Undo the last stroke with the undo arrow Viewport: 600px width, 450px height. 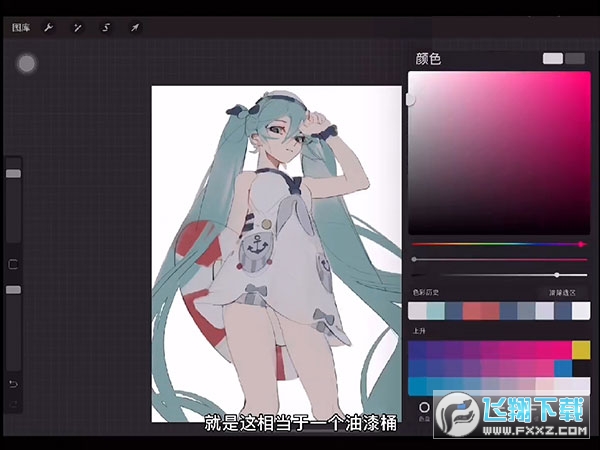[x=13, y=384]
